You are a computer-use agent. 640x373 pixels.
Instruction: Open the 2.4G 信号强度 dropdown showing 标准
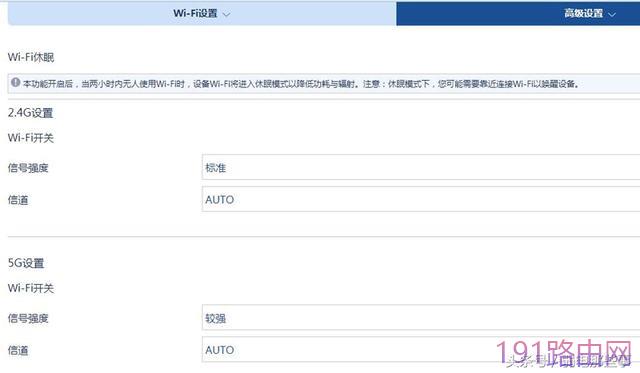click(x=421, y=167)
